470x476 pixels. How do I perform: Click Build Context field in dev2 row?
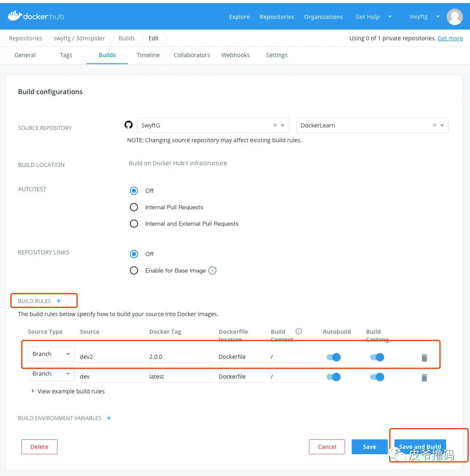pos(294,357)
